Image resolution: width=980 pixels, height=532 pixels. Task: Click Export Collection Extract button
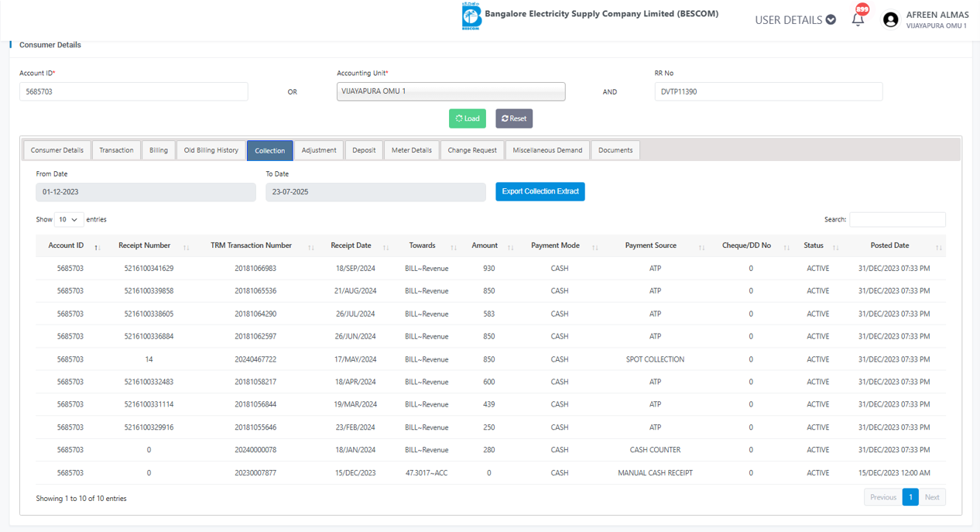pos(540,191)
